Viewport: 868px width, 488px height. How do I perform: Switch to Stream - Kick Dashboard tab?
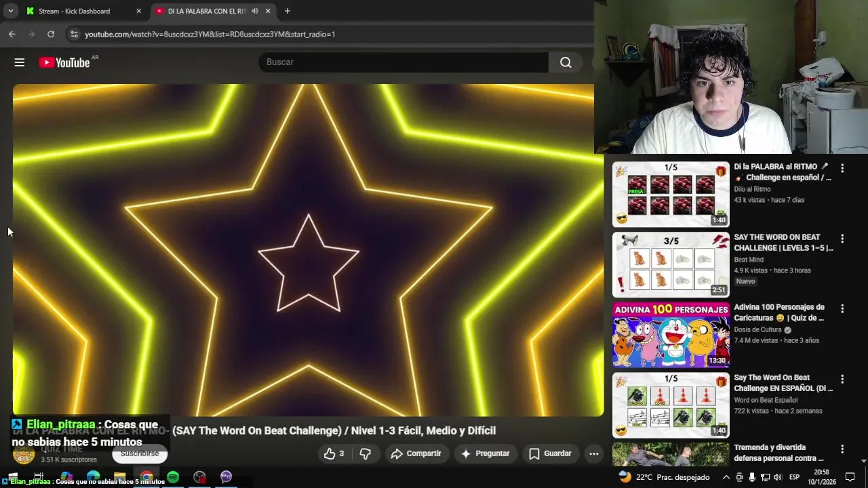pyautogui.click(x=83, y=11)
